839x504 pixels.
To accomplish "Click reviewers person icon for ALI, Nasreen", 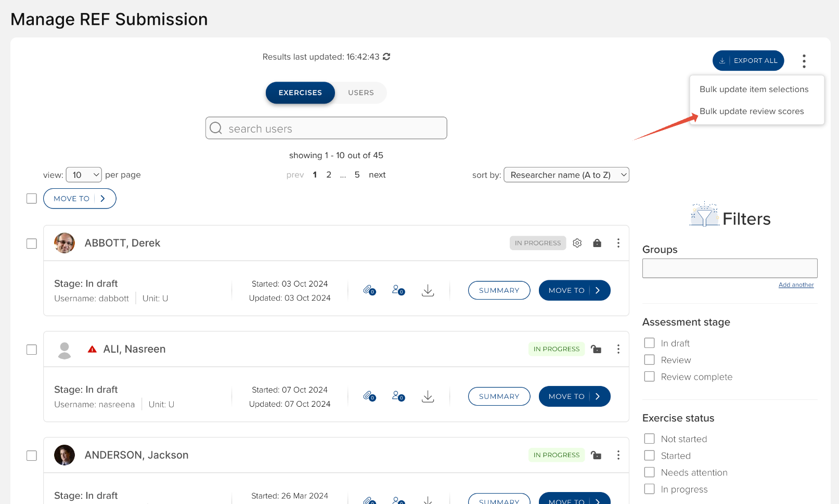I will (x=398, y=396).
